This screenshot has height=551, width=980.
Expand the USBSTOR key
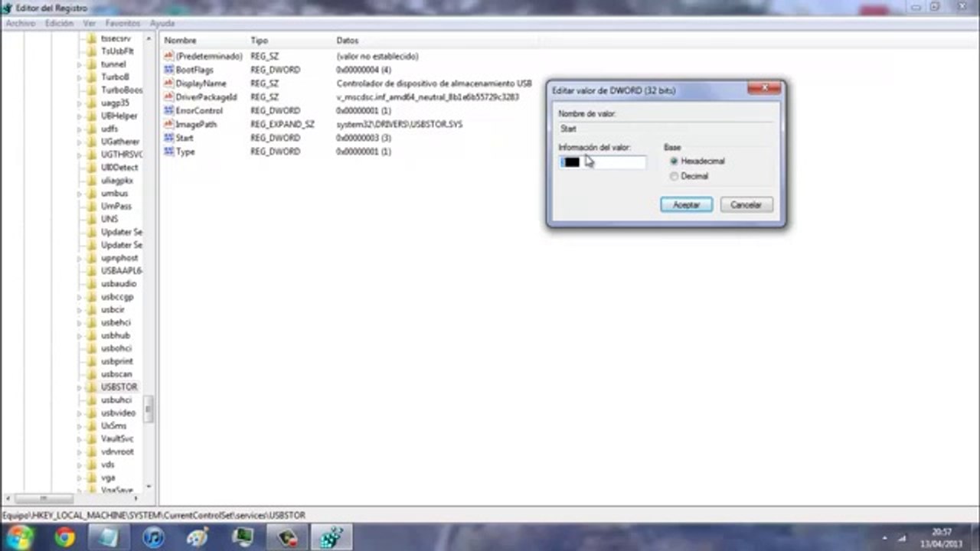click(x=79, y=387)
